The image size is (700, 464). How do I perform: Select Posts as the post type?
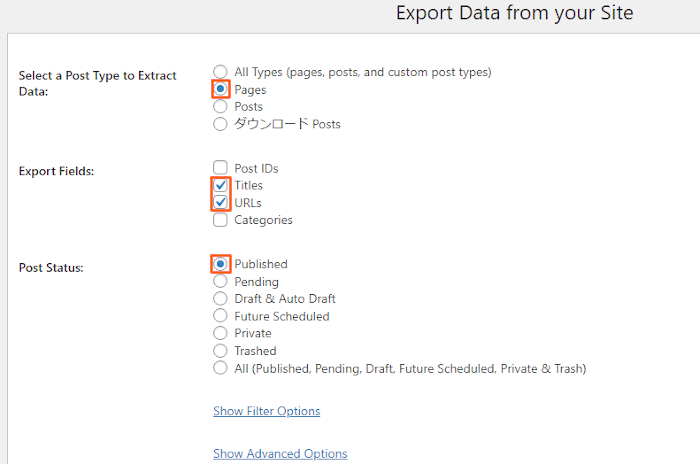[x=220, y=107]
